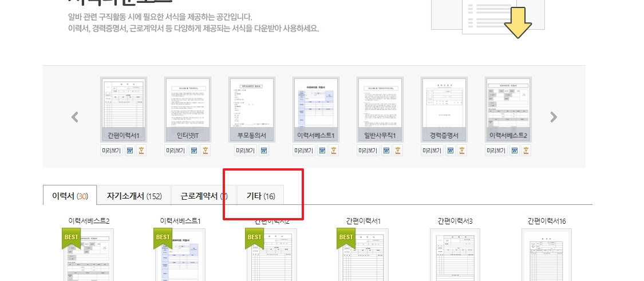Download 경력증명서 as Word file
644x281 pixels.
(450, 151)
